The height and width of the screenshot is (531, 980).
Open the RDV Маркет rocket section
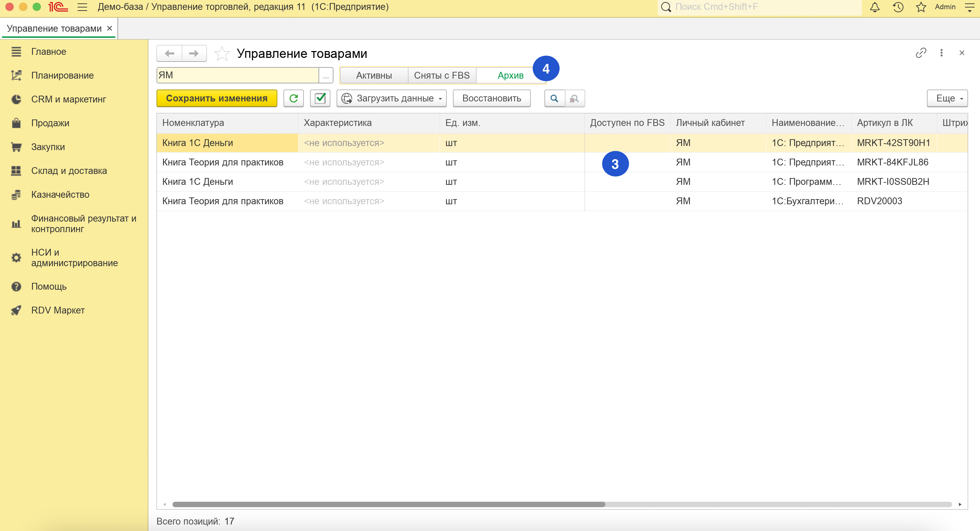point(58,310)
